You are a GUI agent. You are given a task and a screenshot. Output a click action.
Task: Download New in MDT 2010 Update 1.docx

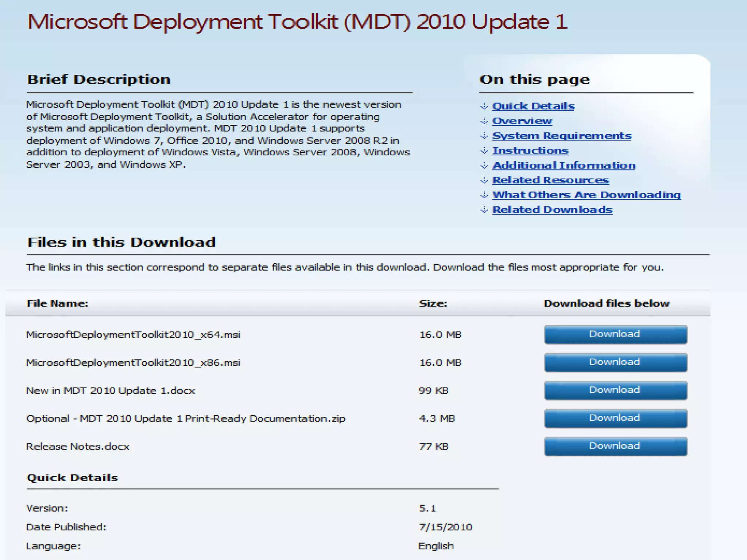[x=616, y=390]
